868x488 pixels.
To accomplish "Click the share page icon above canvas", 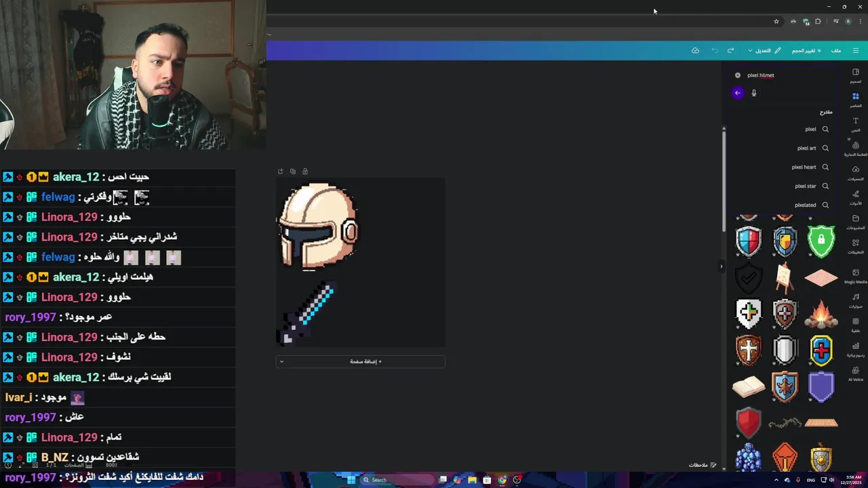I will click(281, 171).
